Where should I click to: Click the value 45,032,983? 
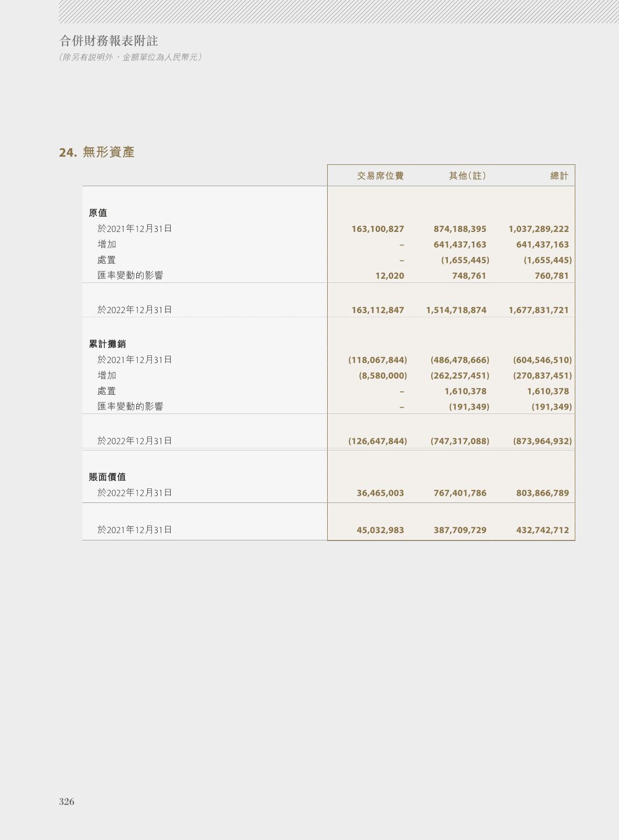[380, 530]
